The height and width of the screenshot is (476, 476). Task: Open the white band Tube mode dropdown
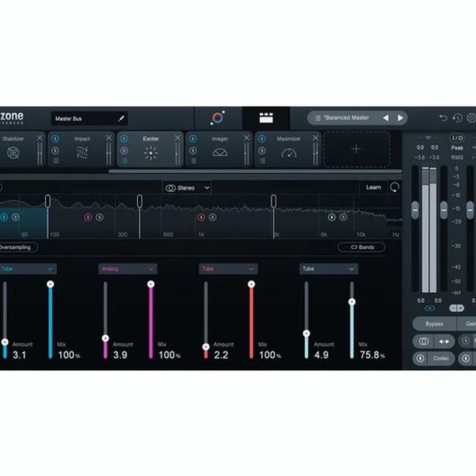point(329,269)
